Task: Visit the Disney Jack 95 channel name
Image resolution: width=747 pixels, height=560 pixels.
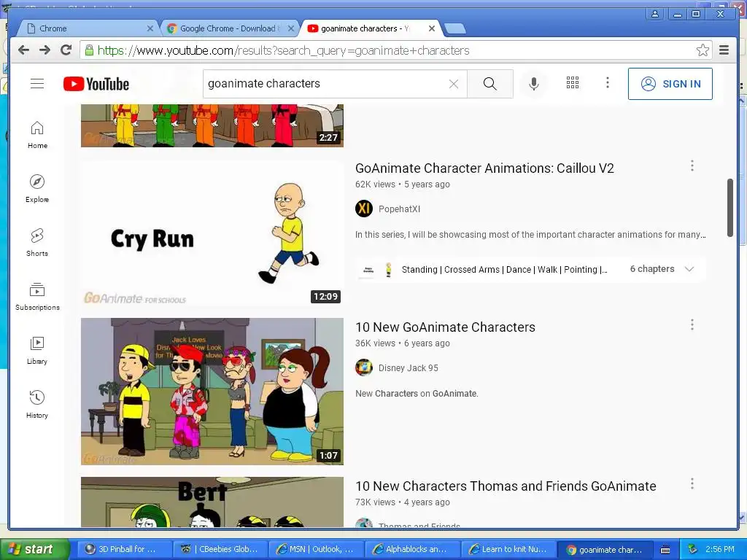Action: pos(409,367)
